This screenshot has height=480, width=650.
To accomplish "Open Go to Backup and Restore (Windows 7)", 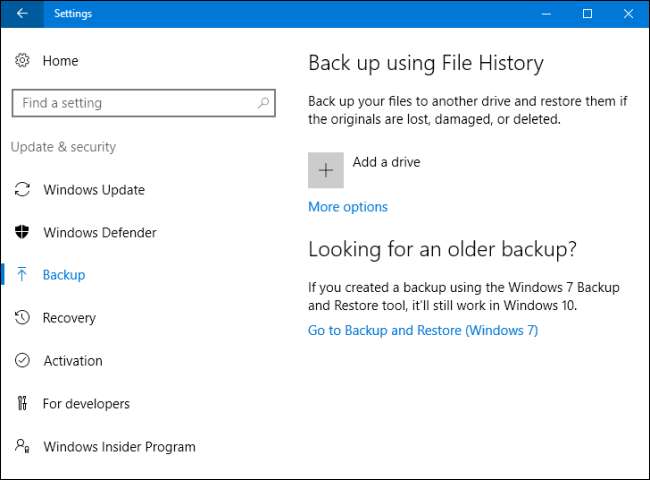I will coord(422,330).
